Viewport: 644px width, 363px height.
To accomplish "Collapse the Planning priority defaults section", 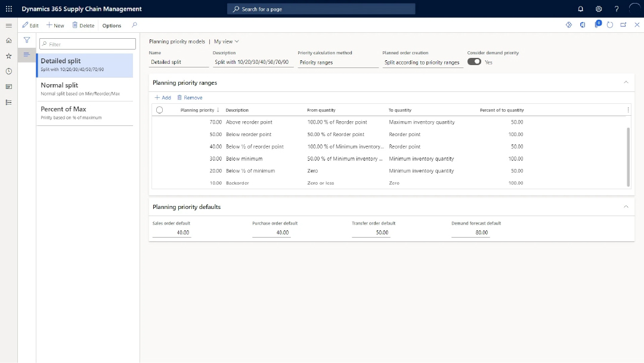I will pos(626,207).
